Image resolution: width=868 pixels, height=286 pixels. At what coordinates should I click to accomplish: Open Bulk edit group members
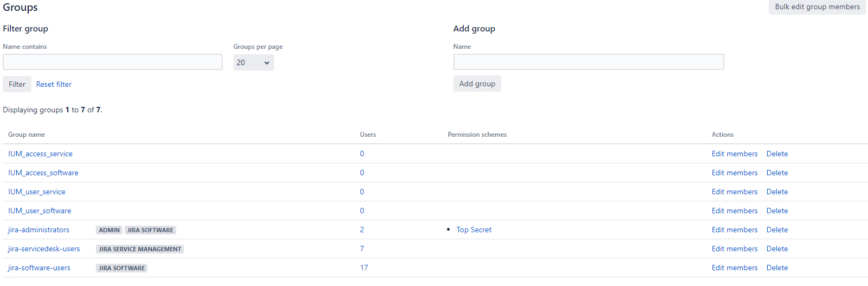tap(817, 7)
